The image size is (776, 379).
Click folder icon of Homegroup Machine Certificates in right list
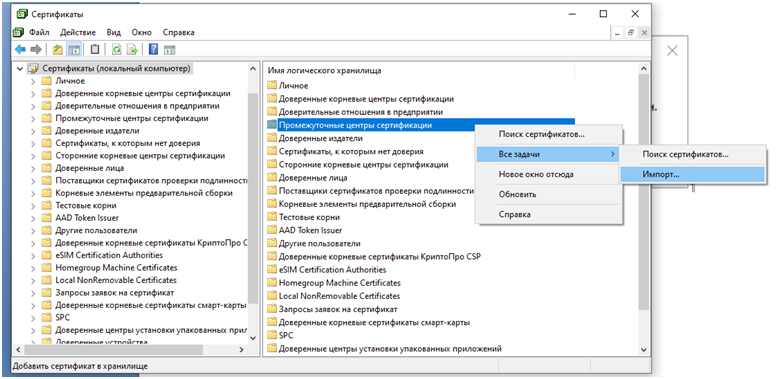point(272,283)
